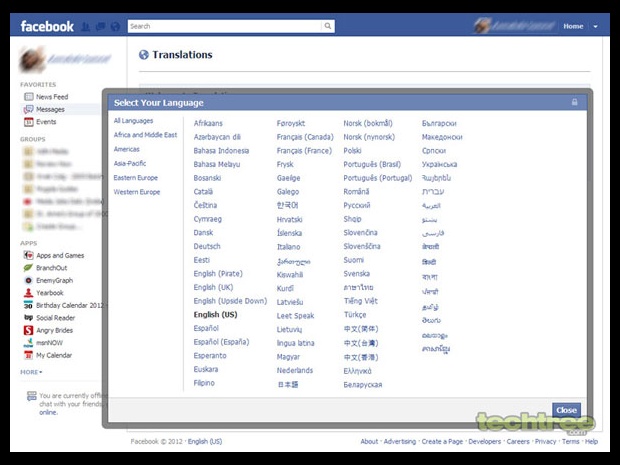The image size is (620, 465).
Task: Select English (US) language
Action: pos(215,315)
